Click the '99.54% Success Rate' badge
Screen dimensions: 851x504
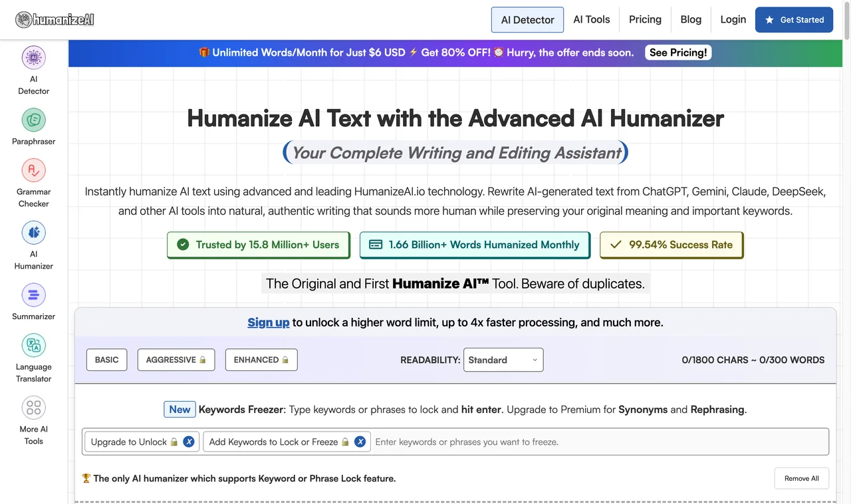[671, 245]
